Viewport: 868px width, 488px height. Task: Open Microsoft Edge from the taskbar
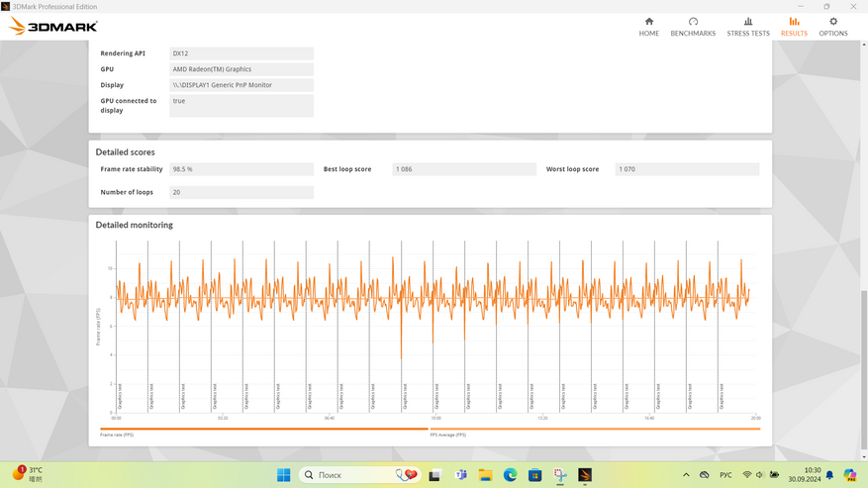[x=510, y=475]
